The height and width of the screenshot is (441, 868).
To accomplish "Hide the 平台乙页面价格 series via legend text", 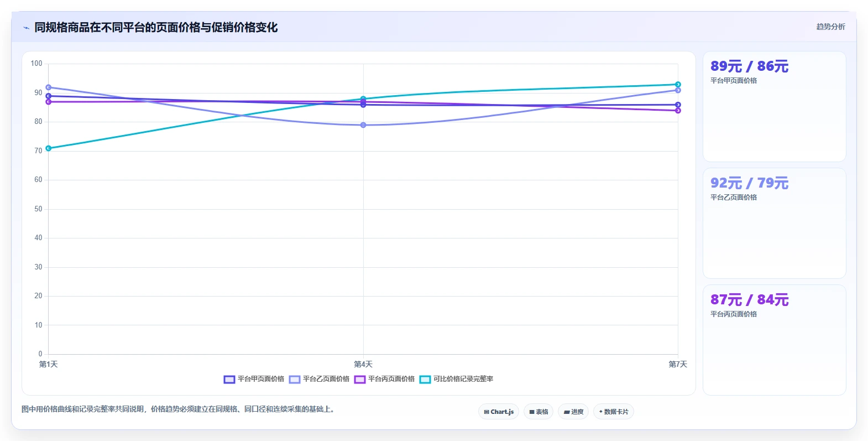I will click(326, 379).
